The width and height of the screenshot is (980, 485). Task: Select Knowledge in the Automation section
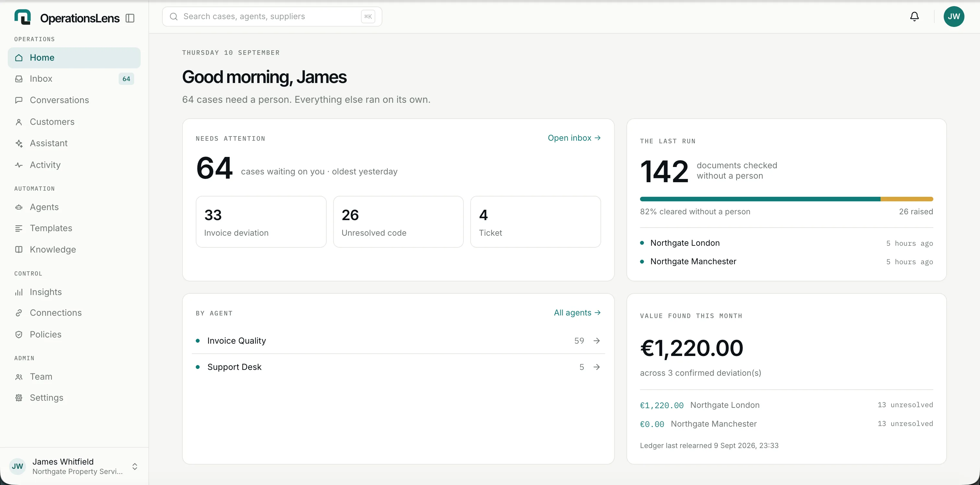coord(74,249)
